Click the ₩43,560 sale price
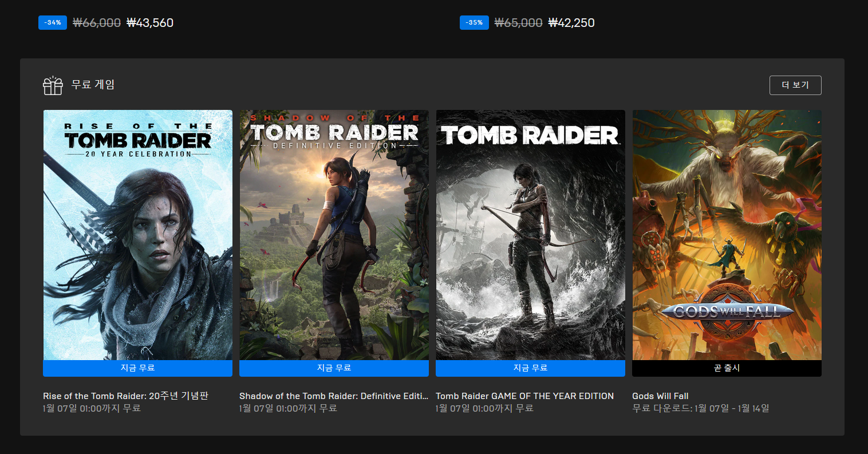Image resolution: width=868 pixels, height=454 pixels. (150, 23)
